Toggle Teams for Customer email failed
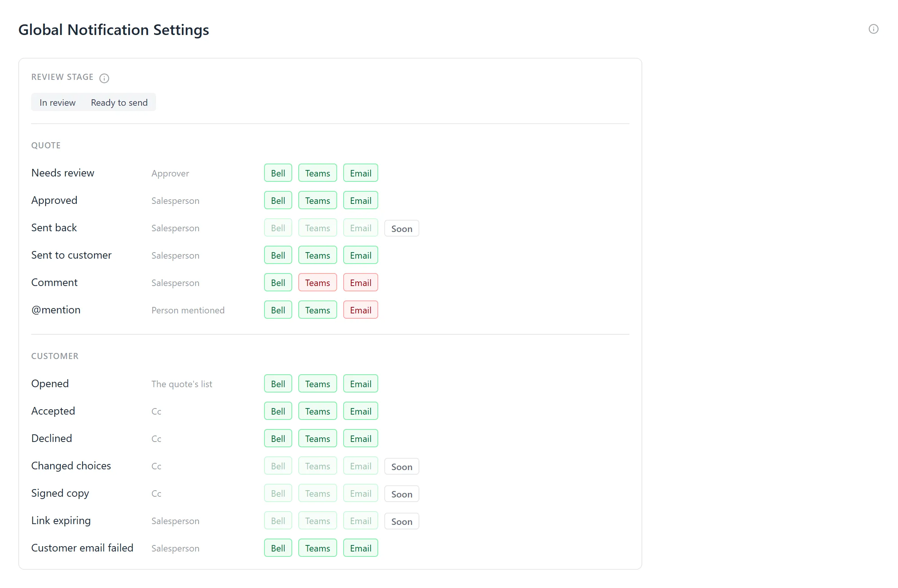898x588 pixels. [x=318, y=548]
